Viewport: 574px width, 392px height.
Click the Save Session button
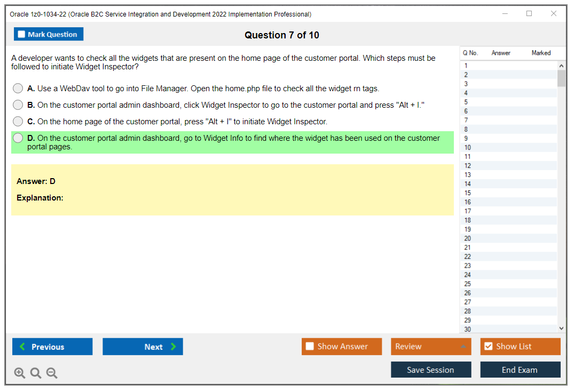click(431, 369)
